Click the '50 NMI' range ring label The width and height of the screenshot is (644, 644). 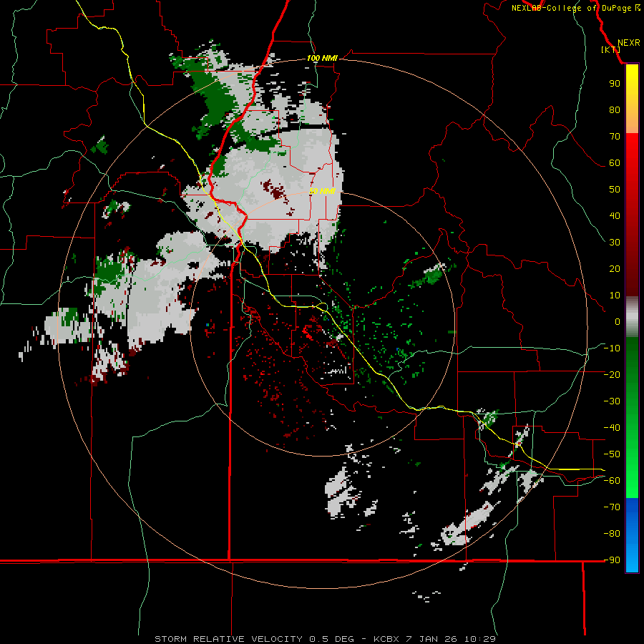pos(323,191)
